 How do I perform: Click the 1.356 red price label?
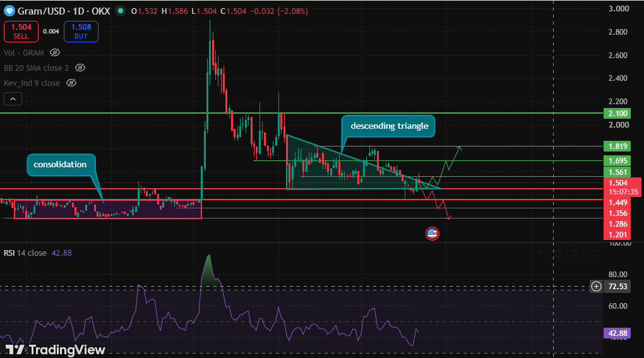(x=617, y=213)
